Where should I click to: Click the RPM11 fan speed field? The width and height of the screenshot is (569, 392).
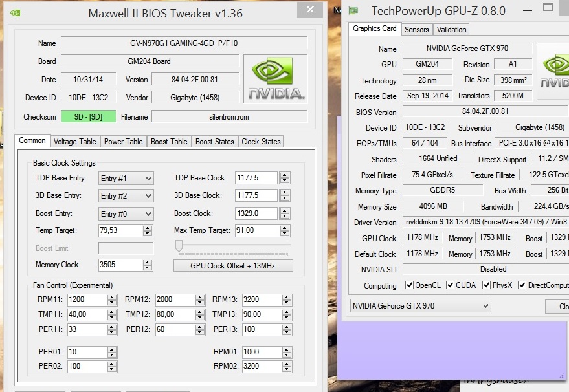pyautogui.click(x=87, y=299)
